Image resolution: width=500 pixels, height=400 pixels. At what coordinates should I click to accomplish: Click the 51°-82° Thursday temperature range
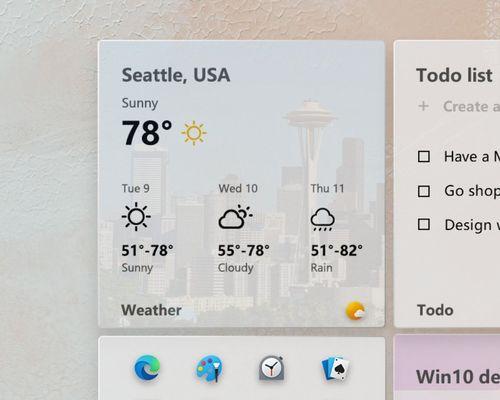337,251
